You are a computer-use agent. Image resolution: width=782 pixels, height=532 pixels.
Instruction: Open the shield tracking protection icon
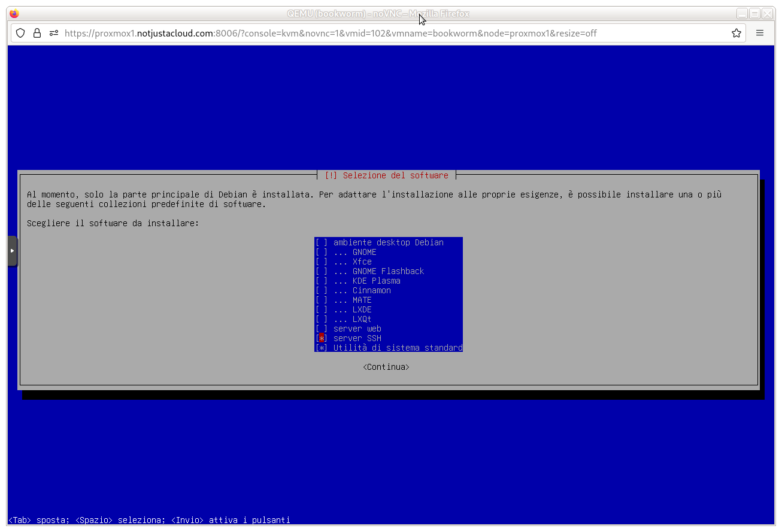point(20,33)
